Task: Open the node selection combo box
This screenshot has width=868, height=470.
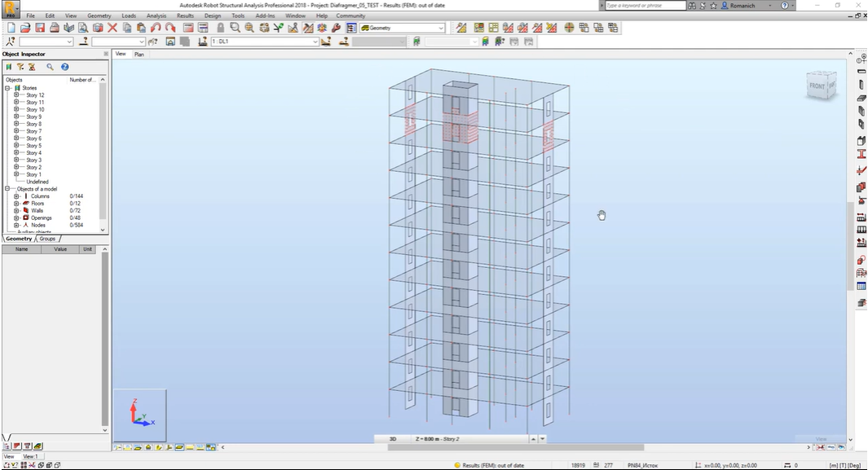Action: pyautogui.click(x=69, y=42)
